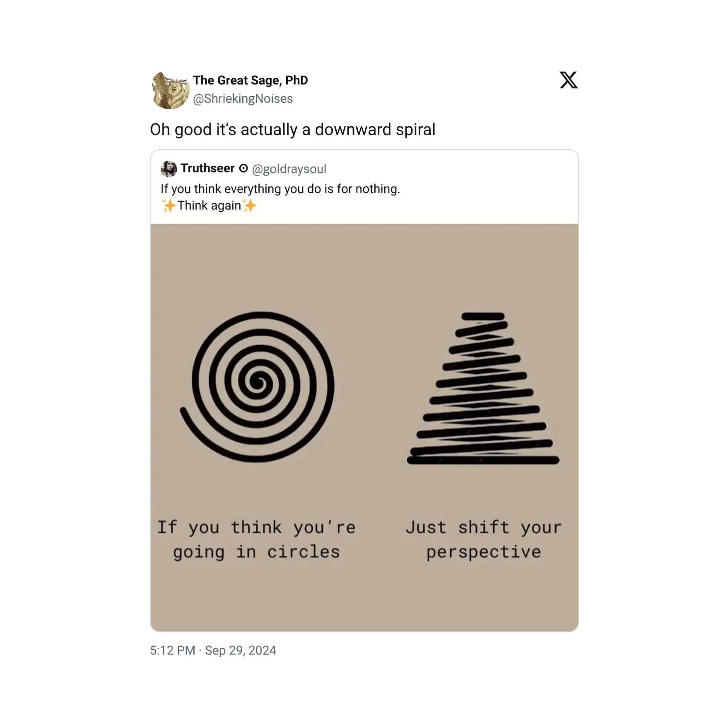Click the cone-shaped side-view spiral drawing
This screenshot has height=728, width=728.
[483, 388]
